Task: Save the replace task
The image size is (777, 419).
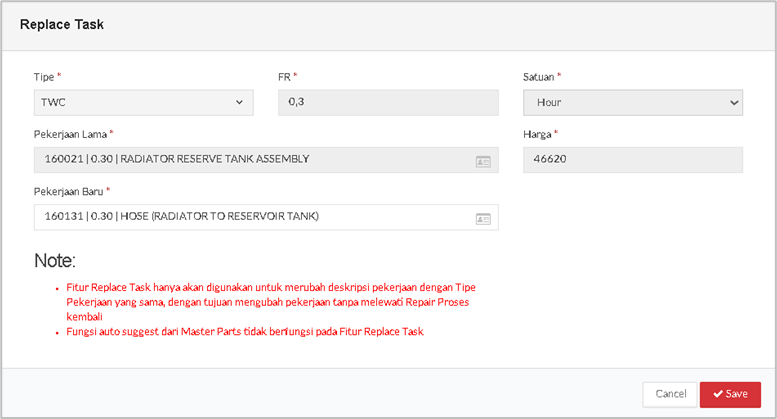Action: (x=730, y=394)
